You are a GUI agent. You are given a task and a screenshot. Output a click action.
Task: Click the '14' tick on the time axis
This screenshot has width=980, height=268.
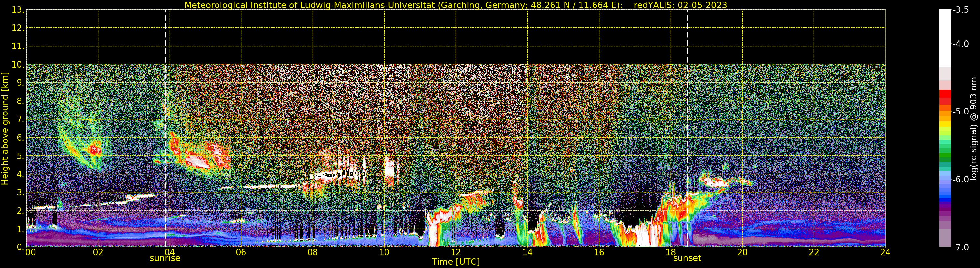(527, 252)
